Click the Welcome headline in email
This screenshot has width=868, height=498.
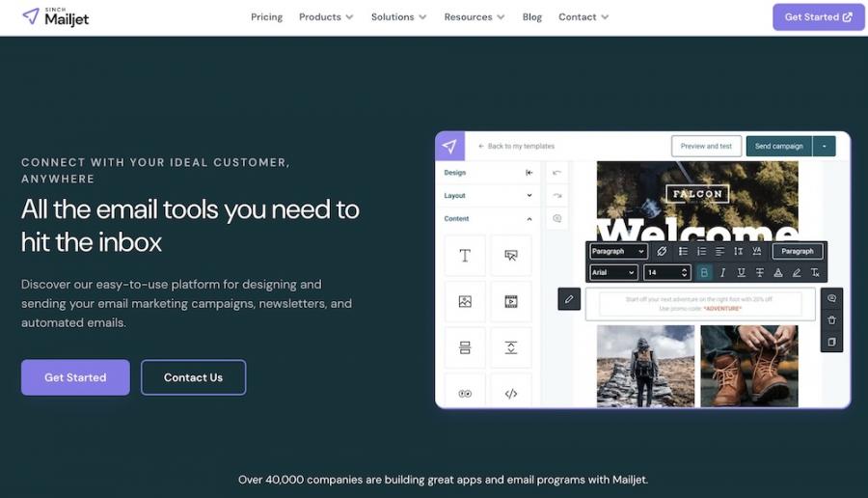point(697,230)
